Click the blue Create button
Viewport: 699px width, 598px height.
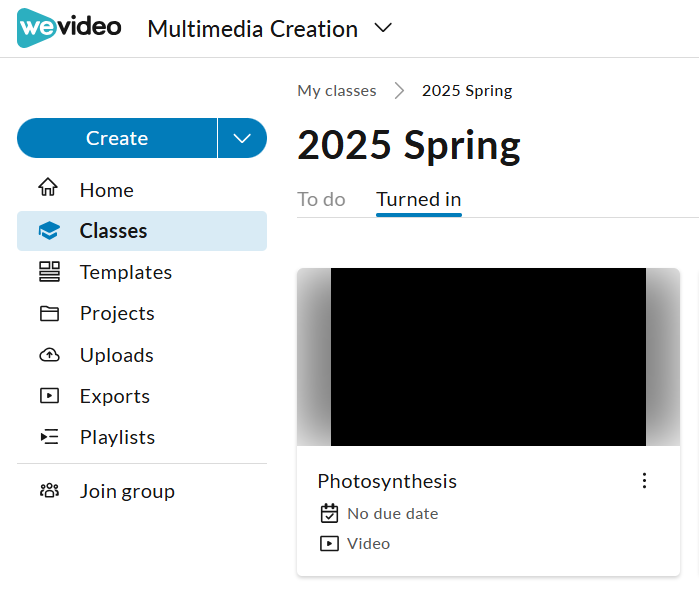[117, 138]
